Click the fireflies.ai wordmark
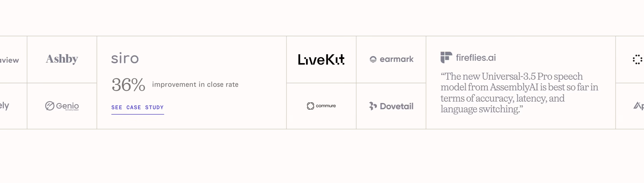The height and width of the screenshot is (183, 644). tap(476, 58)
